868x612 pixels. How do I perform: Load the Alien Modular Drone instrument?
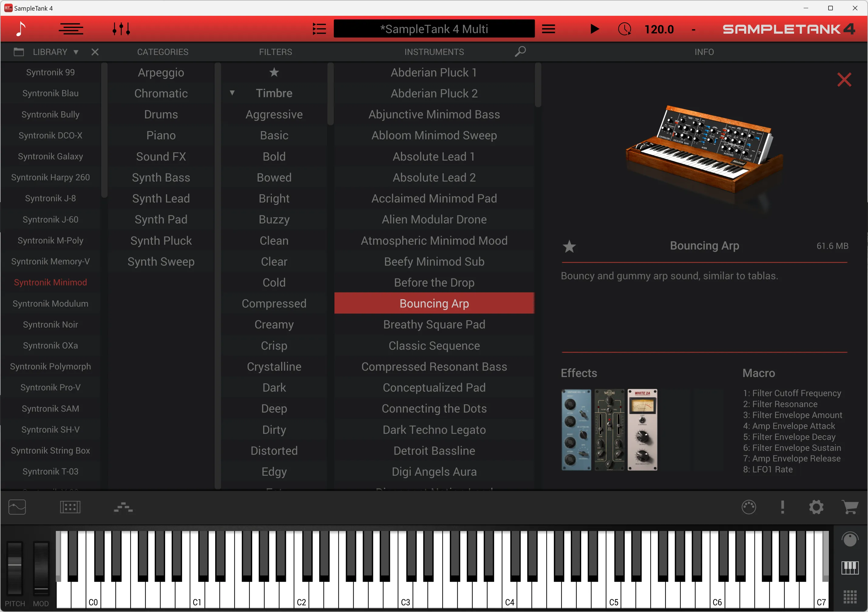434,219
